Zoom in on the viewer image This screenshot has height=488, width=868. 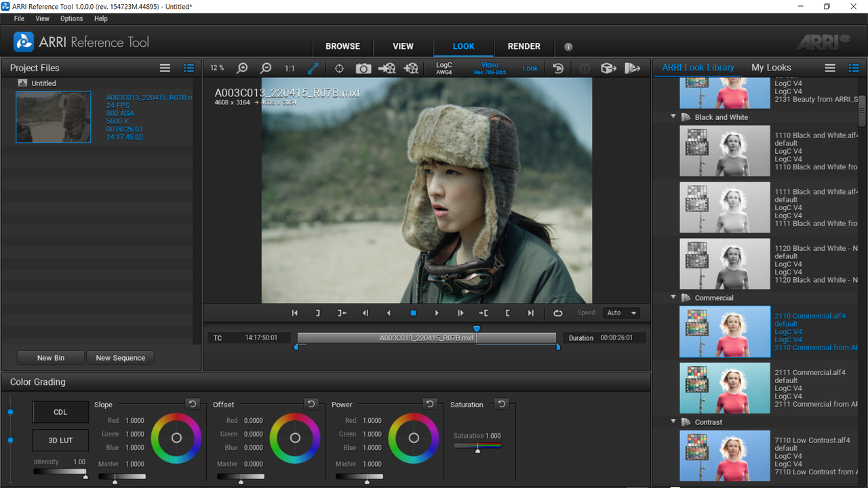(242, 68)
